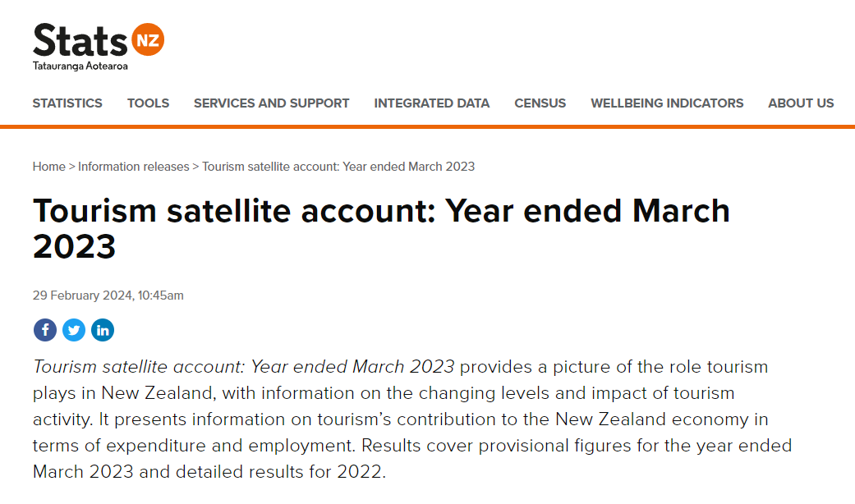Image resolution: width=855 pixels, height=504 pixels.
Task: Open the About Us menu
Action: [x=801, y=103]
